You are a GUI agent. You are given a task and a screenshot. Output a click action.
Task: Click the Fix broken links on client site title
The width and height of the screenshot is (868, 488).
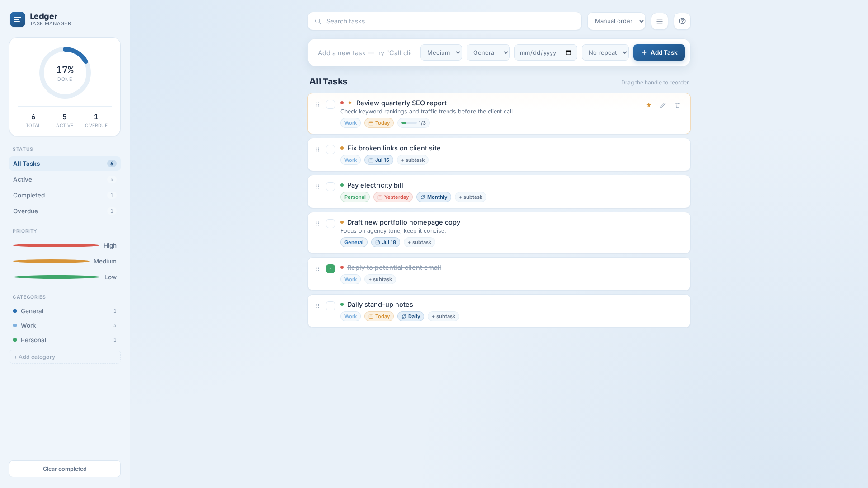[x=394, y=148]
